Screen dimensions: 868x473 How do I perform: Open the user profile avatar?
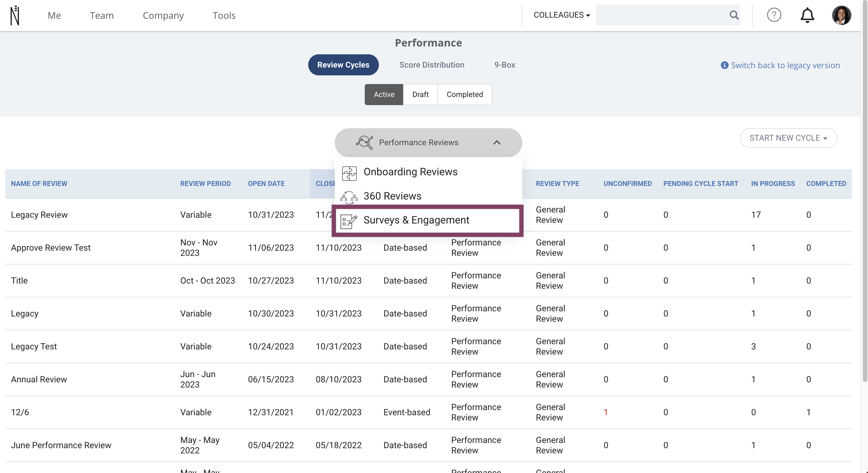[841, 15]
